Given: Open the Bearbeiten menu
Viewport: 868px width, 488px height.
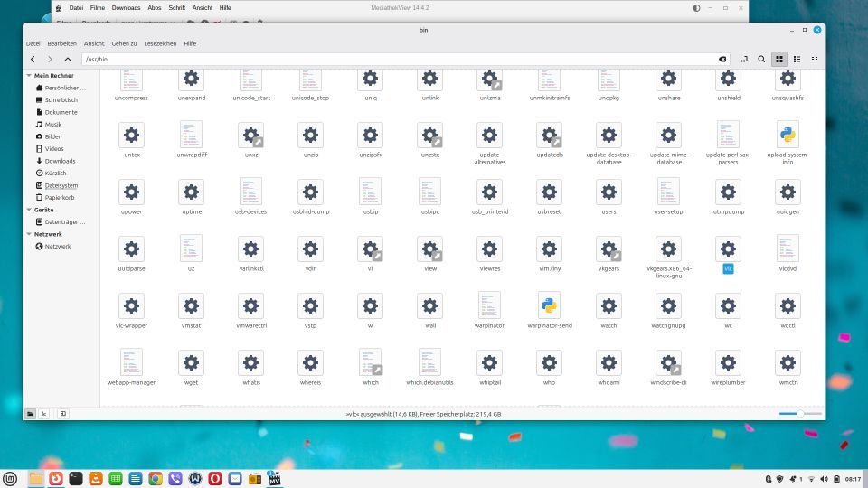Looking at the screenshot, I should click(x=61, y=43).
